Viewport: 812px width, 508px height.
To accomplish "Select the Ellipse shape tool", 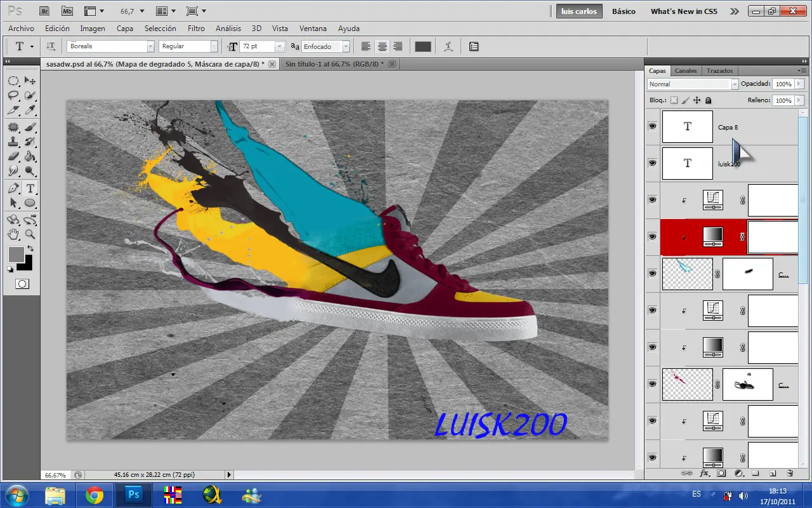I will click(30, 203).
